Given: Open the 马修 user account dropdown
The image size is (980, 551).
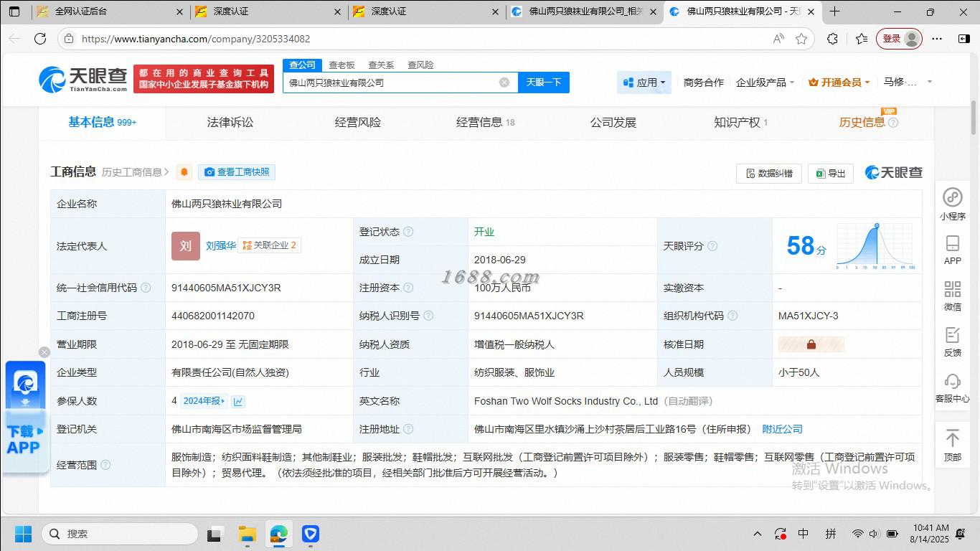Looking at the screenshot, I should (x=908, y=83).
